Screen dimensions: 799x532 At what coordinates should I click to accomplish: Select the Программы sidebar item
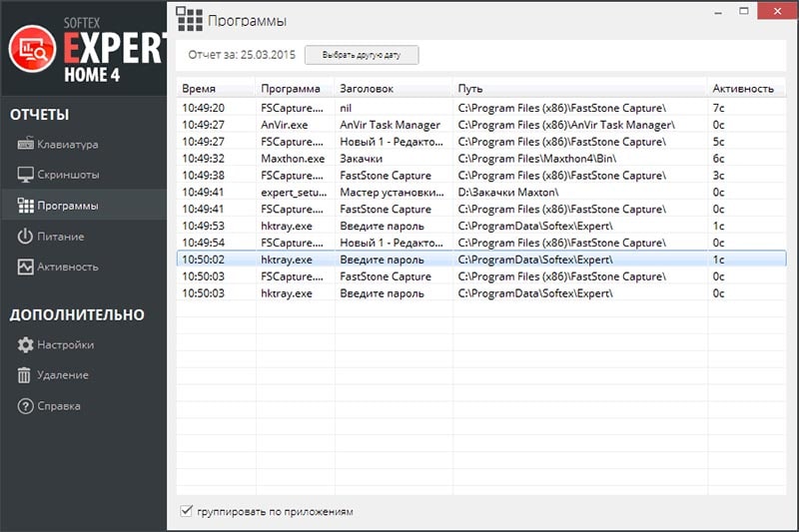tap(84, 206)
